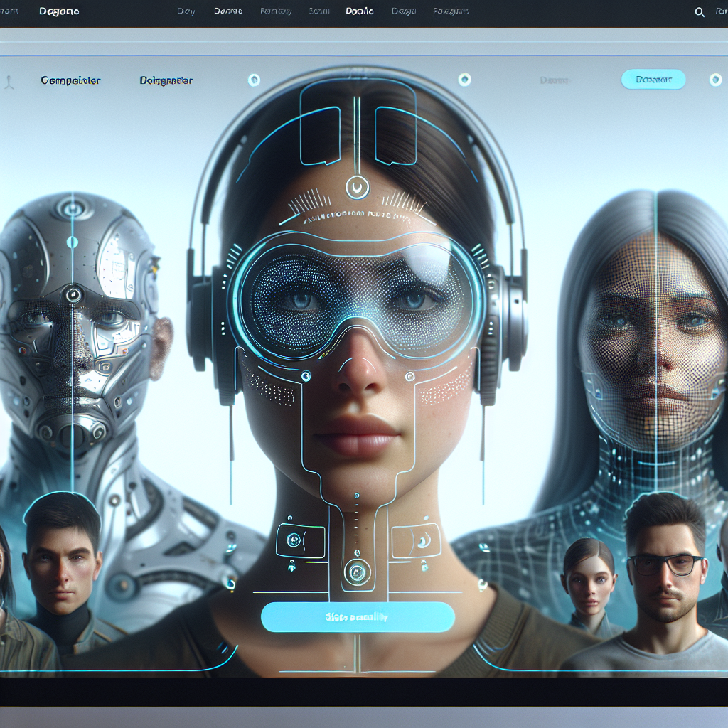Click the target icon in left neck panel
Image resolution: width=728 pixels, height=728 pixels.
pyautogui.click(x=293, y=540)
